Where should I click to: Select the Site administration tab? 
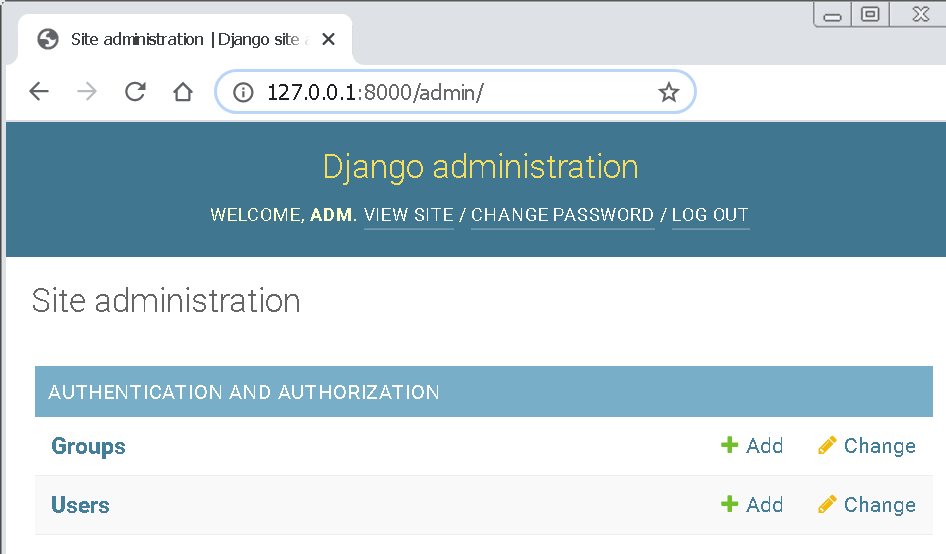[x=185, y=39]
